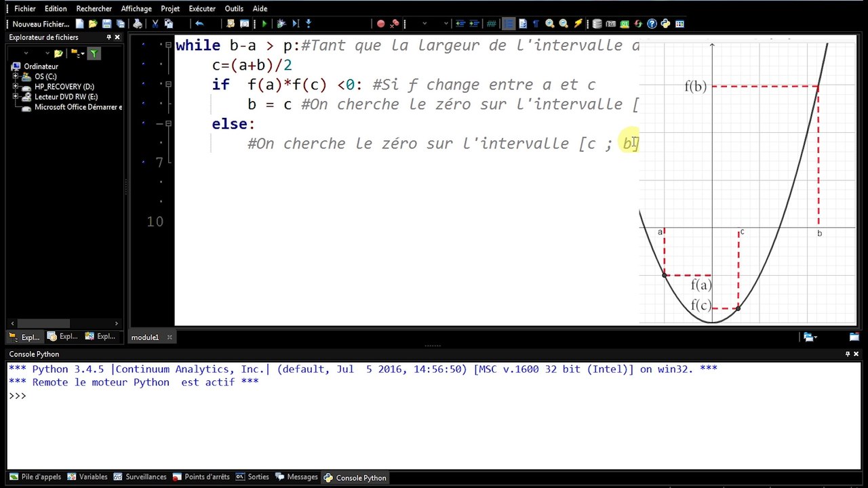Collapse the while loop fold marker
Screen dimensions: 868x488
click(167, 45)
